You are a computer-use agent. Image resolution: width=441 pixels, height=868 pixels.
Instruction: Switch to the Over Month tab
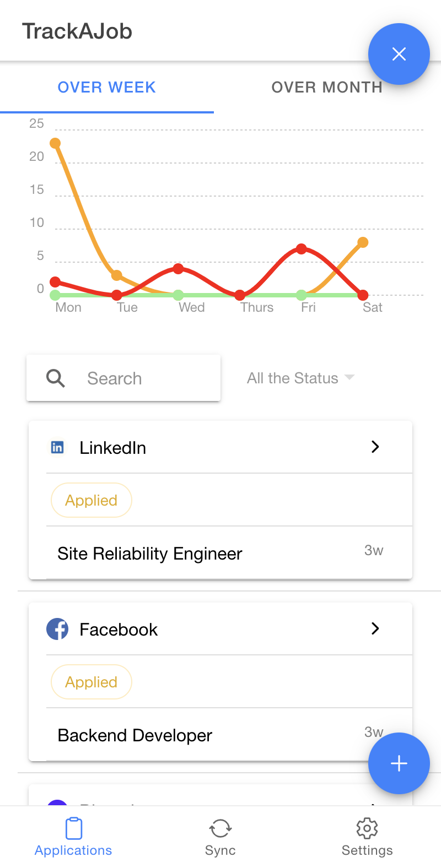point(327,87)
